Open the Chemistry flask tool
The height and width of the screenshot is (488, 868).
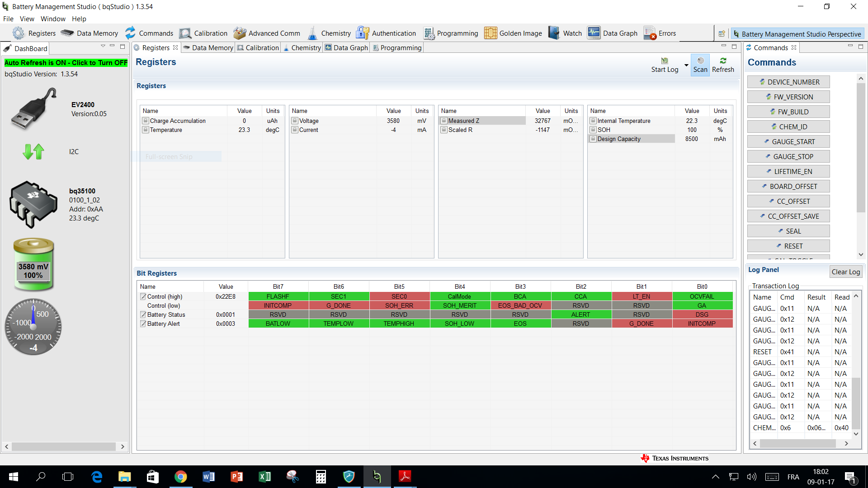click(x=329, y=33)
